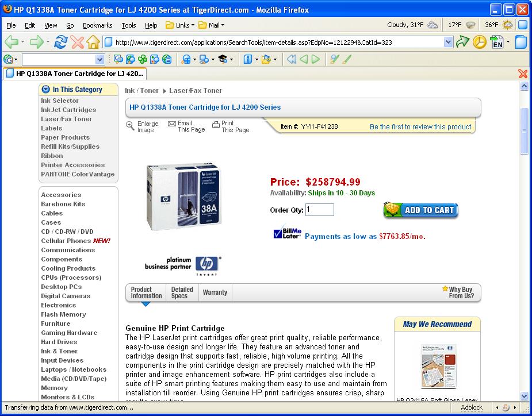The height and width of the screenshot is (416, 532).
Task: Close the current tab with red X
Action: 523,74
